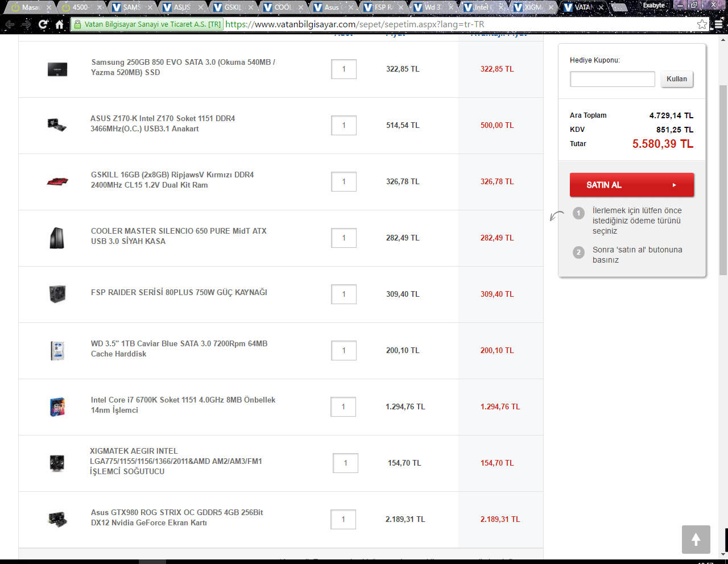Open the FSP Raider power supply thumbnail

click(57, 294)
